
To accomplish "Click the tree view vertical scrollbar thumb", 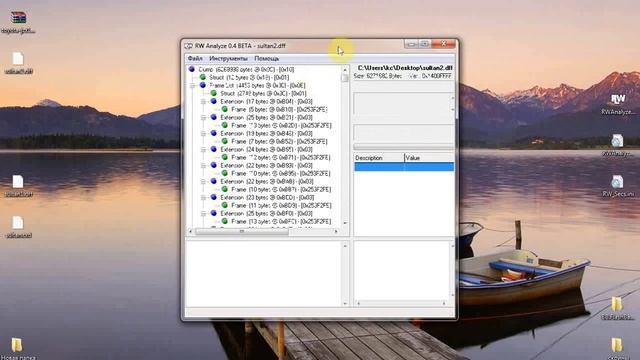I will [345, 78].
